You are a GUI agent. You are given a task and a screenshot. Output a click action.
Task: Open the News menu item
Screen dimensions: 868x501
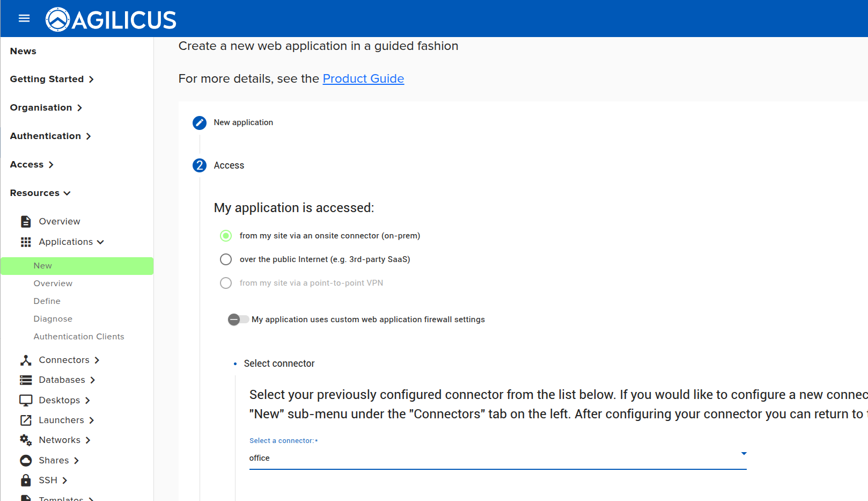pyautogui.click(x=23, y=51)
